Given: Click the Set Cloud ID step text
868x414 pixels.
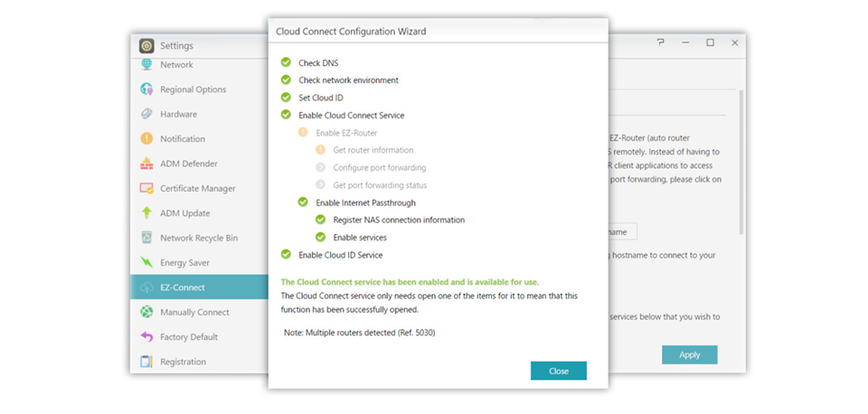Looking at the screenshot, I should (321, 98).
